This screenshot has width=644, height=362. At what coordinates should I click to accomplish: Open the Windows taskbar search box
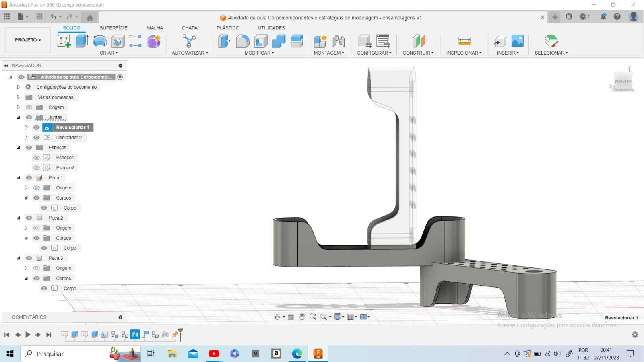coord(80,354)
